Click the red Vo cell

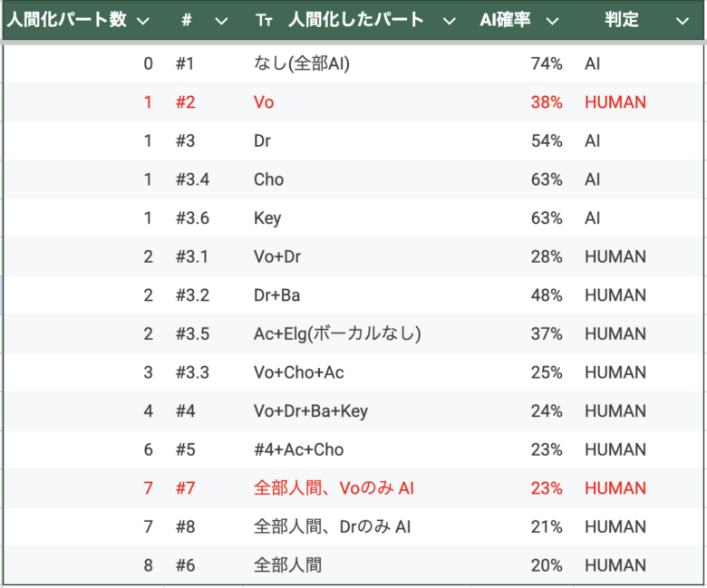[264, 102]
